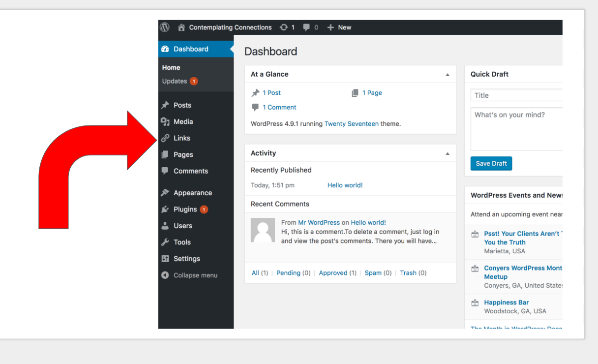Open the 1 Page link

click(372, 93)
